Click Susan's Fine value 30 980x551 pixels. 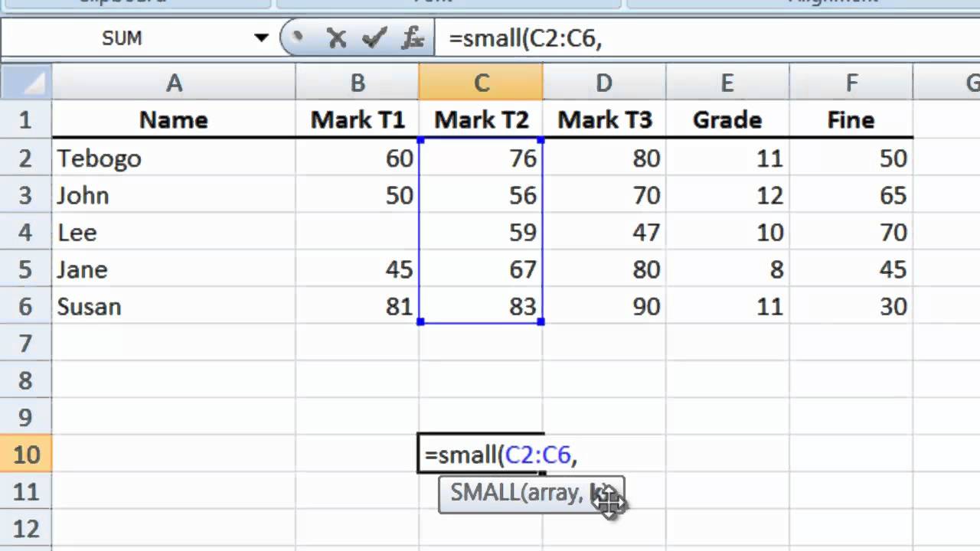851,306
